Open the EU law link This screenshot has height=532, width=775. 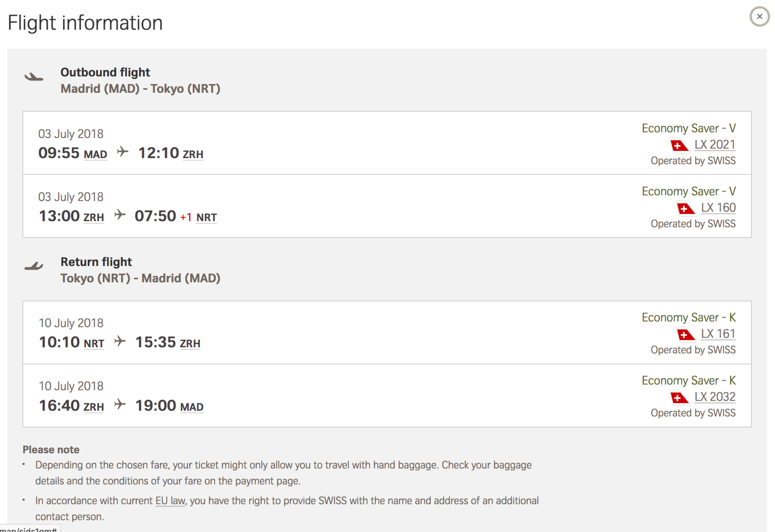pos(170,501)
